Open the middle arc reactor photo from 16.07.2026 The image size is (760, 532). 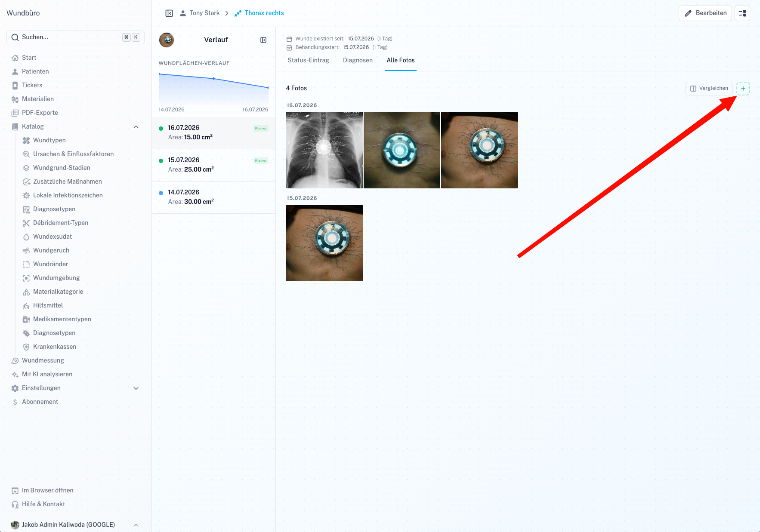coord(402,150)
